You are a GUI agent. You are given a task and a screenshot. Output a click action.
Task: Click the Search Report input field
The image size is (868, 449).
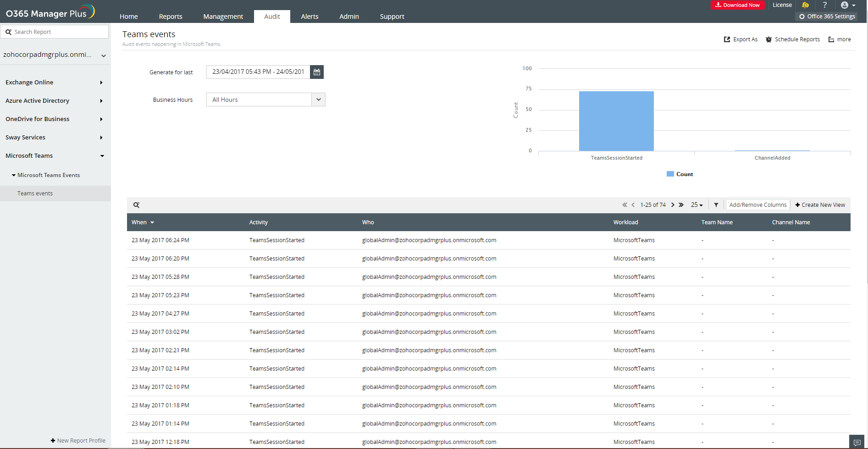click(55, 32)
